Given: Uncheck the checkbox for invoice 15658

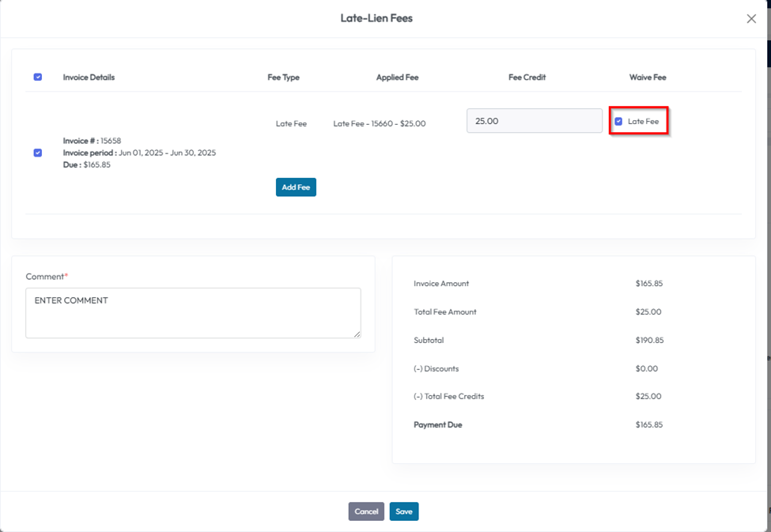Looking at the screenshot, I should (x=38, y=153).
